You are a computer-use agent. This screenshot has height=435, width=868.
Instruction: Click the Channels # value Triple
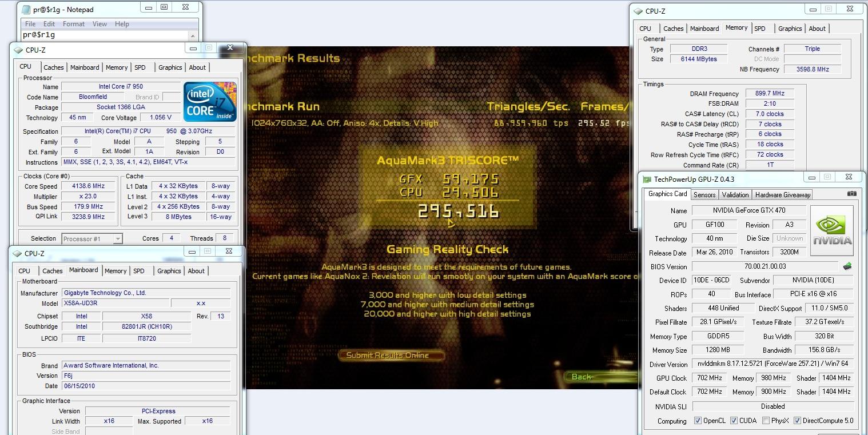[812, 49]
